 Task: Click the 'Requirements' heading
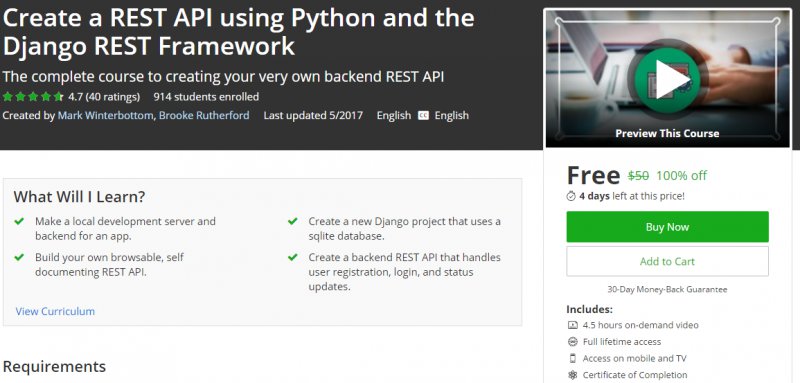(55, 367)
